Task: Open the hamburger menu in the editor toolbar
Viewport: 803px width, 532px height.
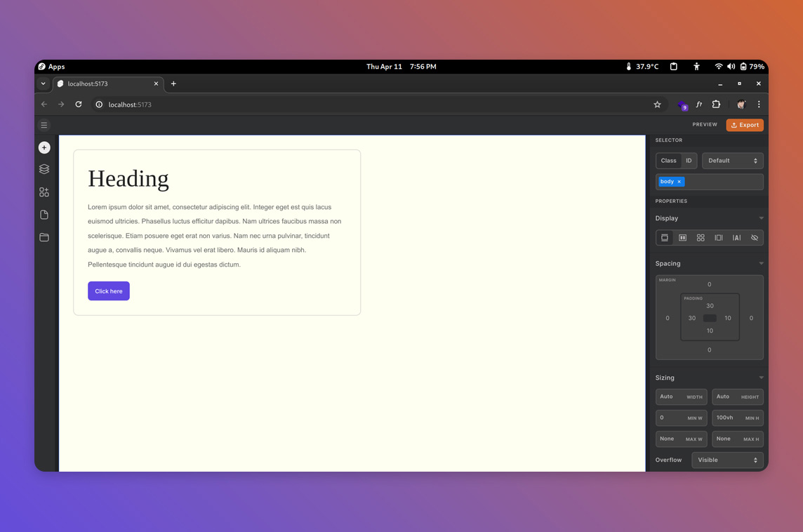Action: (44, 126)
